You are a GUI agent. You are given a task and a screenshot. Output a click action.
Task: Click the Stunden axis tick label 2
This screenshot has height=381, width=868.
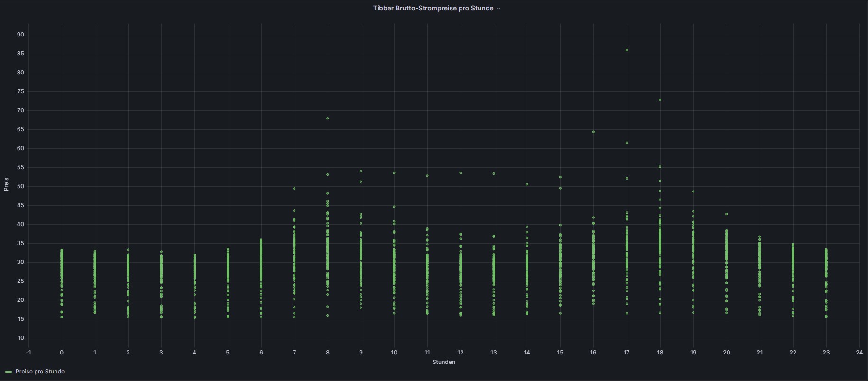tap(128, 353)
